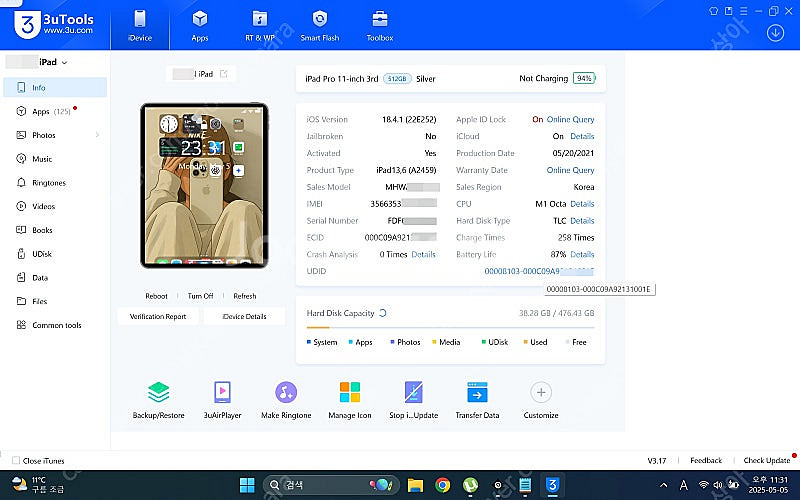Open Manage Icon tool

tap(350, 400)
